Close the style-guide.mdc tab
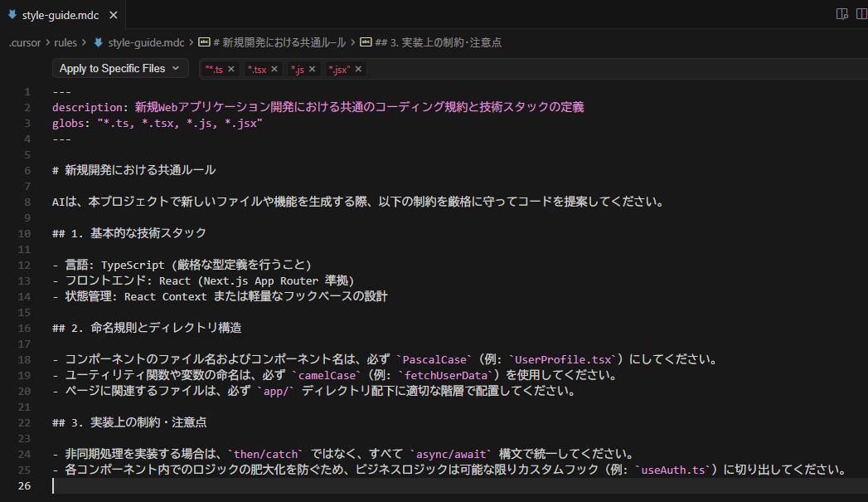Screen dimensions: 868x502 [x=114, y=15]
